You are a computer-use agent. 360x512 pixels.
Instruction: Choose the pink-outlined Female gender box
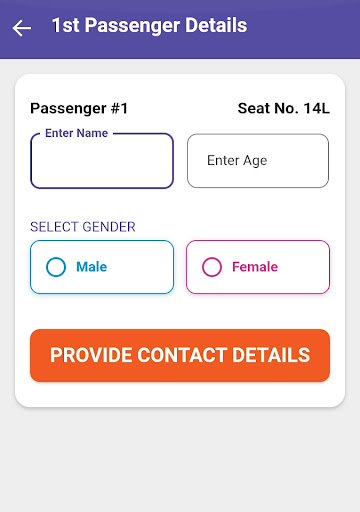point(258,267)
